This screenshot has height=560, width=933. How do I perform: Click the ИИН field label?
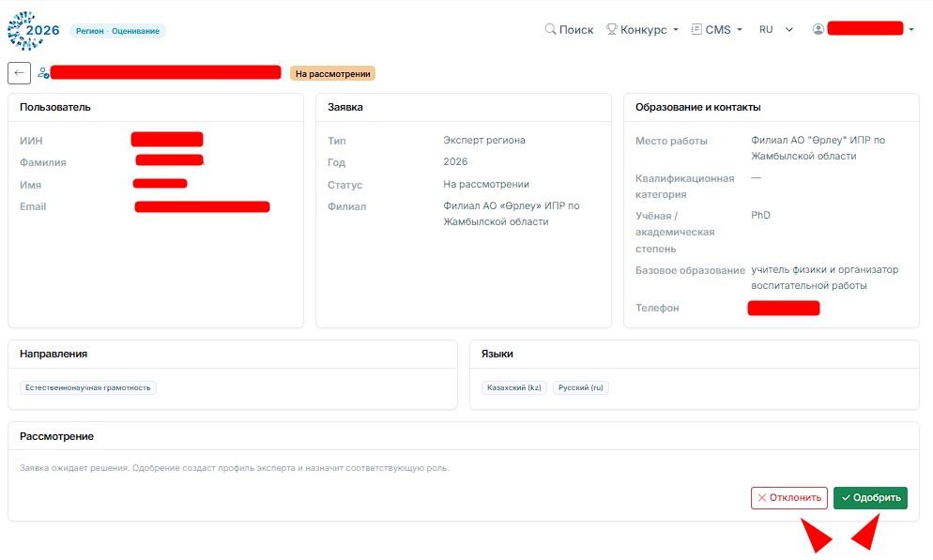(31, 141)
